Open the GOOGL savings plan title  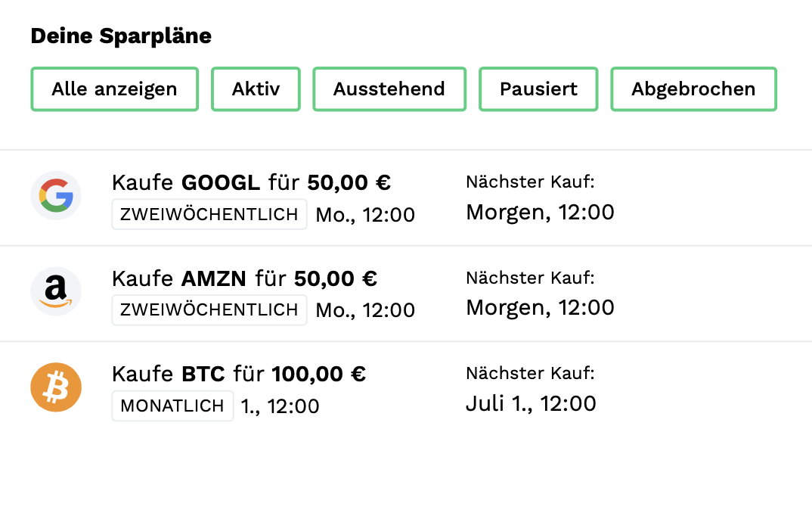[x=251, y=182]
